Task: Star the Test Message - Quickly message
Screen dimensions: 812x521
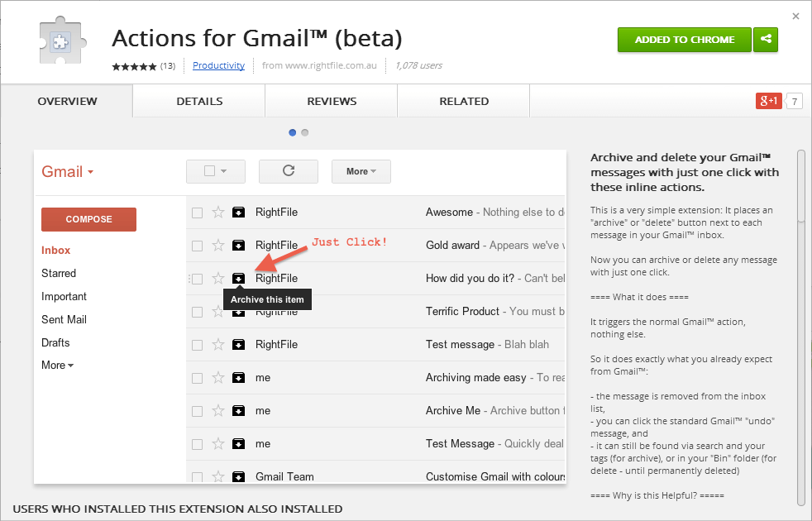Action: click(x=218, y=444)
